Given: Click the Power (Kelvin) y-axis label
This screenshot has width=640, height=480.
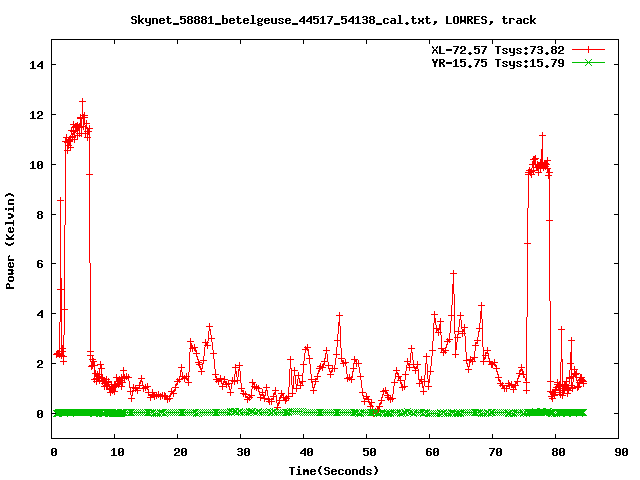Looking at the screenshot, I should 10,241.
